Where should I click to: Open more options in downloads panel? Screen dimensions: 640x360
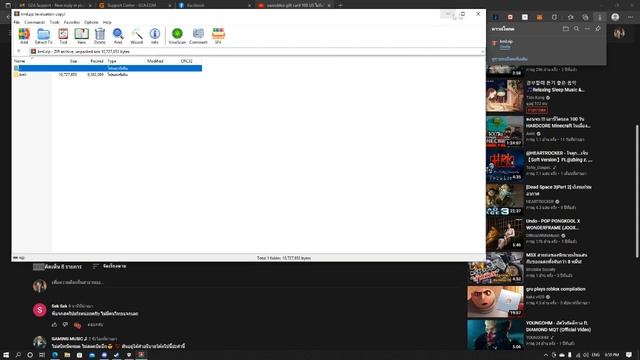point(587,29)
